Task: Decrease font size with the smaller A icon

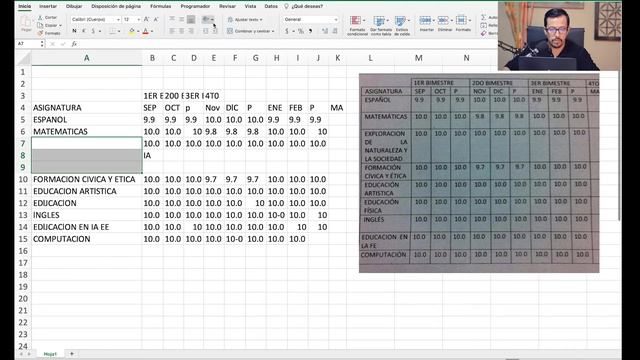Action: [156, 19]
